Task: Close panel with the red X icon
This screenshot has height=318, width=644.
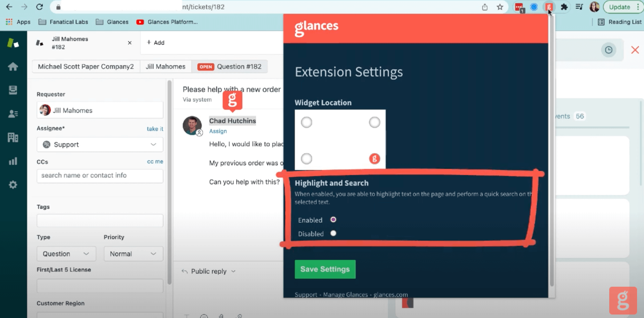Action: (635, 50)
